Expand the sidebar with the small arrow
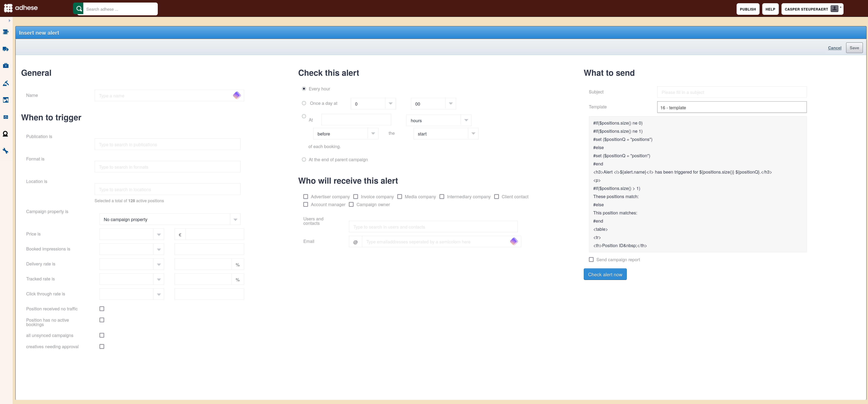 tap(10, 21)
